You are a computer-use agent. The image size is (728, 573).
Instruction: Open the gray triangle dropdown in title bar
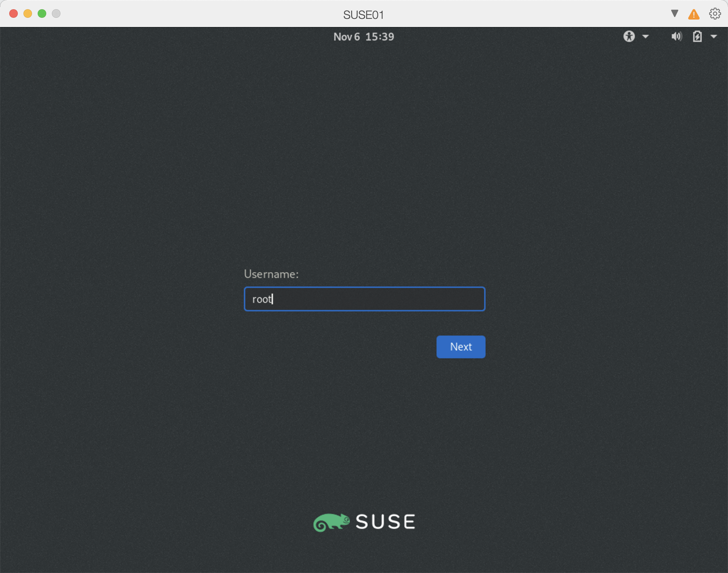tap(674, 14)
